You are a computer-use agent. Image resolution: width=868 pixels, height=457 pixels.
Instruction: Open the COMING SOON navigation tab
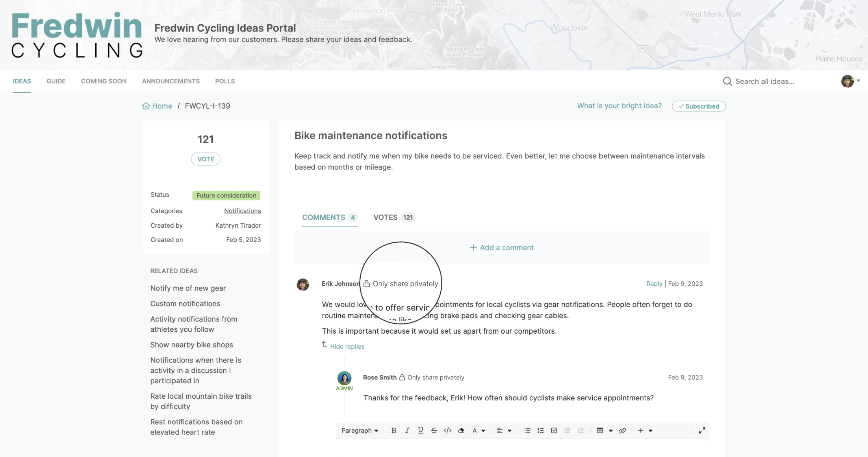103,81
